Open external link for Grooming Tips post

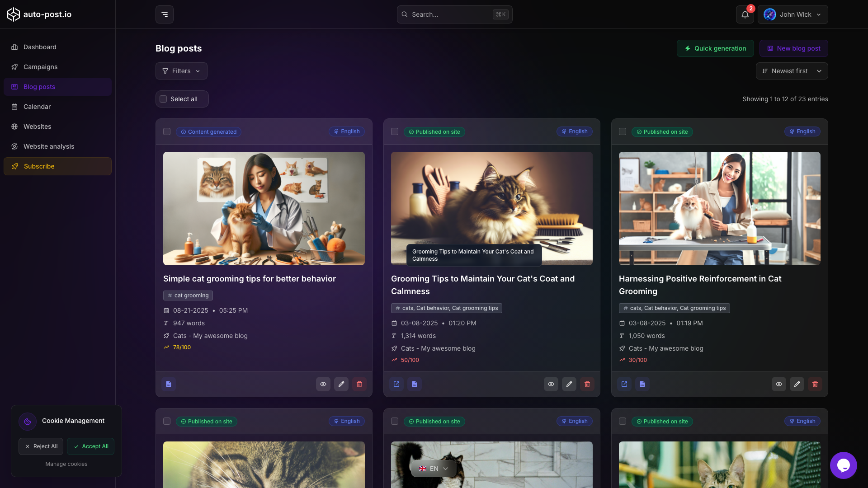396,384
